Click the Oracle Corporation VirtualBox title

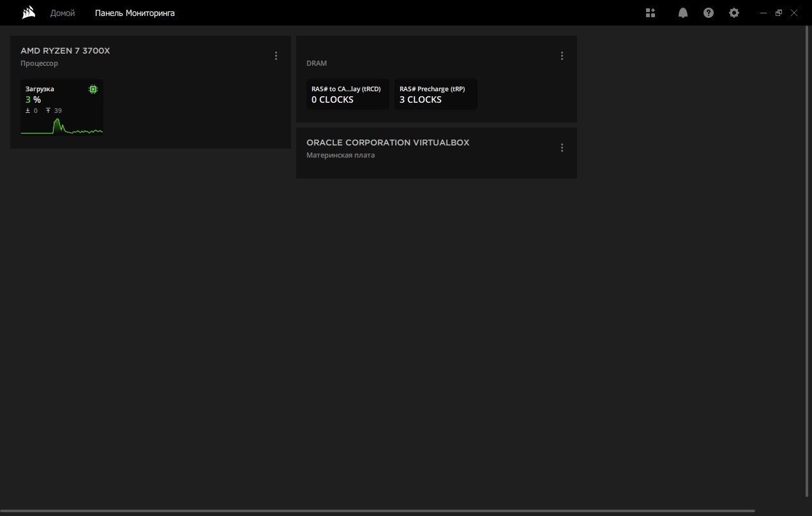pyautogui.click(x=387, y=142)
